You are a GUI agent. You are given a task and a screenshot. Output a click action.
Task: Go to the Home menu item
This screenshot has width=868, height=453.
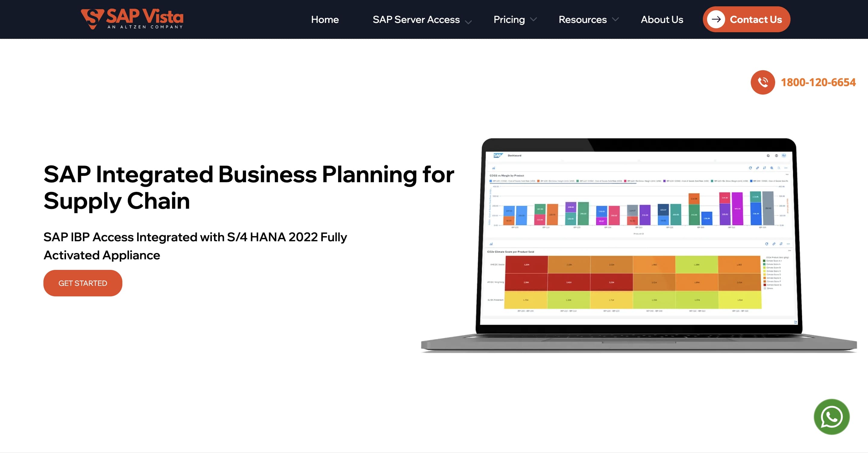tap(325, 20)
